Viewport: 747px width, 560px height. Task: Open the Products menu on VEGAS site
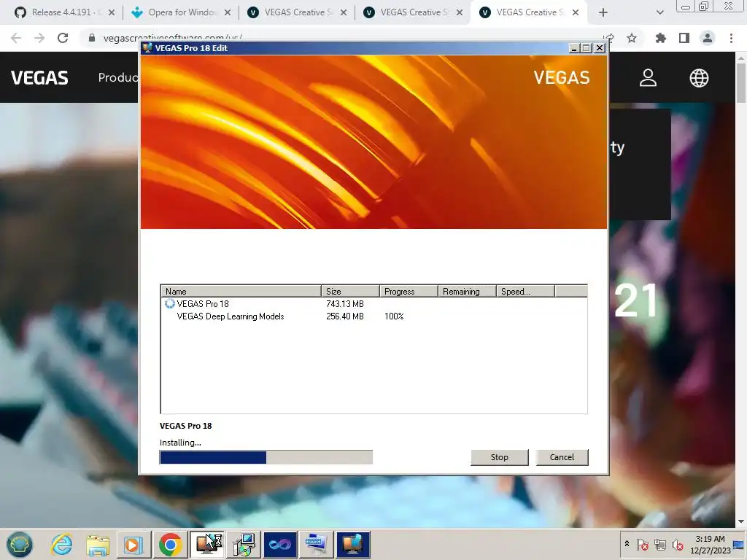coord(118,77)
